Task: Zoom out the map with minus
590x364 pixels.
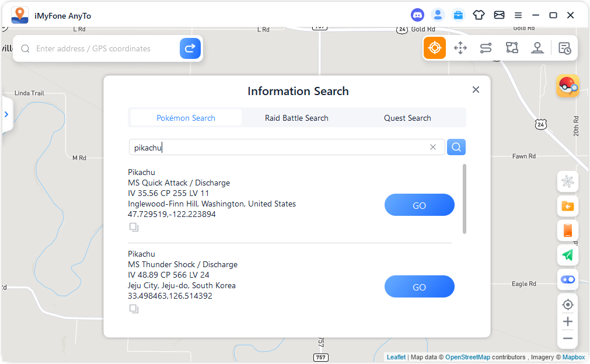Action: click(568, 338)
